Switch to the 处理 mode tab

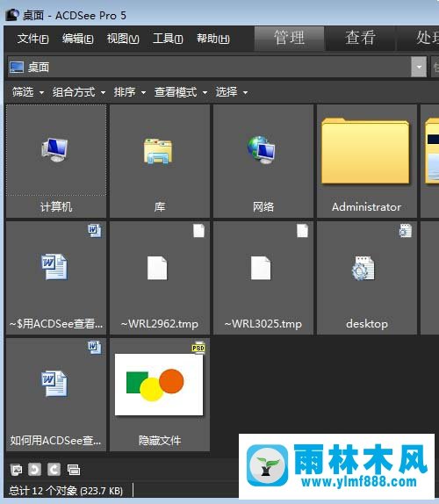419,38
